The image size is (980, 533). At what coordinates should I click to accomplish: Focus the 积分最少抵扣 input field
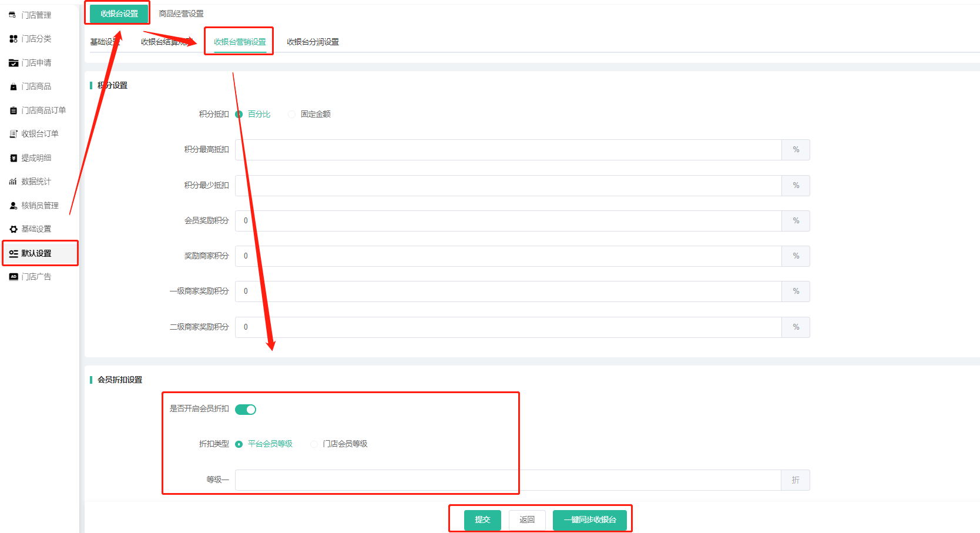(x=508, y=186)
